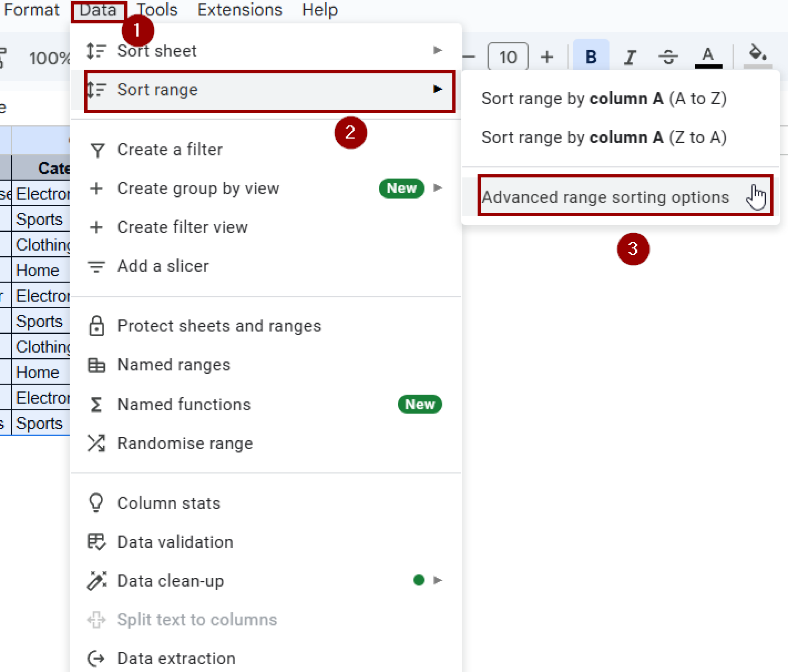Open the Extensions menu

239,10
